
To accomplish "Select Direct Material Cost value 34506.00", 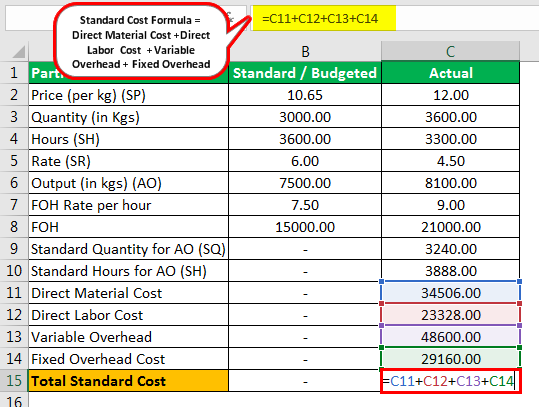I will [x=451, y=293].
